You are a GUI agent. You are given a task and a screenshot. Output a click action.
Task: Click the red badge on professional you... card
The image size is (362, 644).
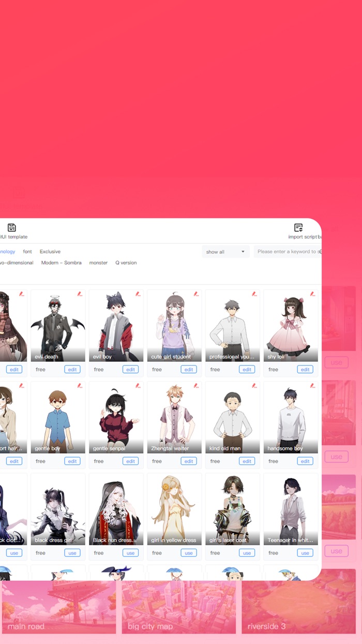pos(254,294)
